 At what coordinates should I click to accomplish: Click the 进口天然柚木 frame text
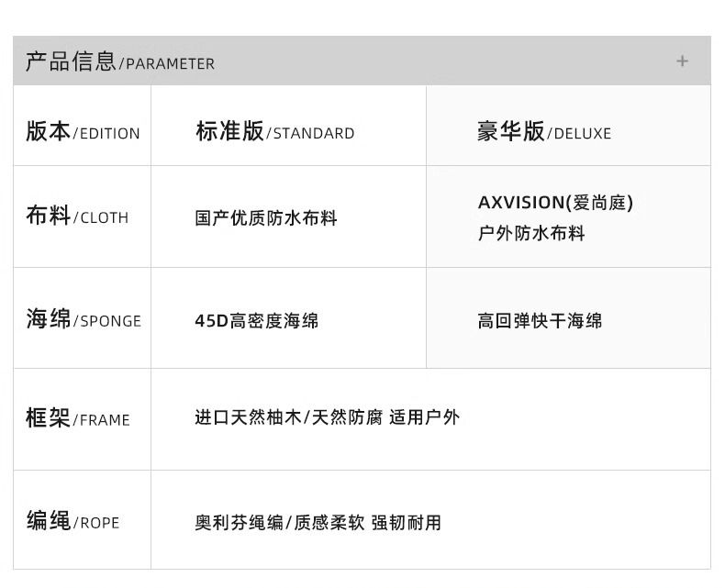(248, 417)
